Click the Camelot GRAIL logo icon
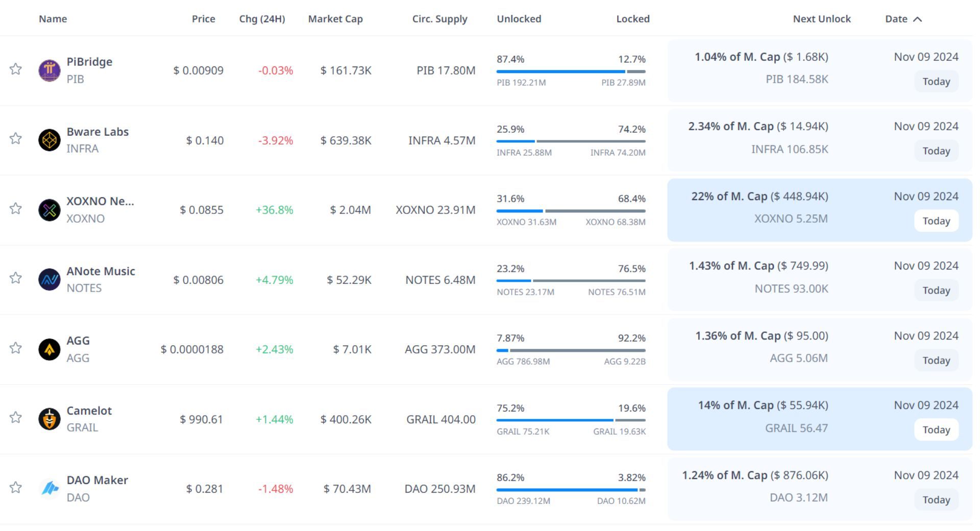980x531 pixels. [x=50, y=419]
